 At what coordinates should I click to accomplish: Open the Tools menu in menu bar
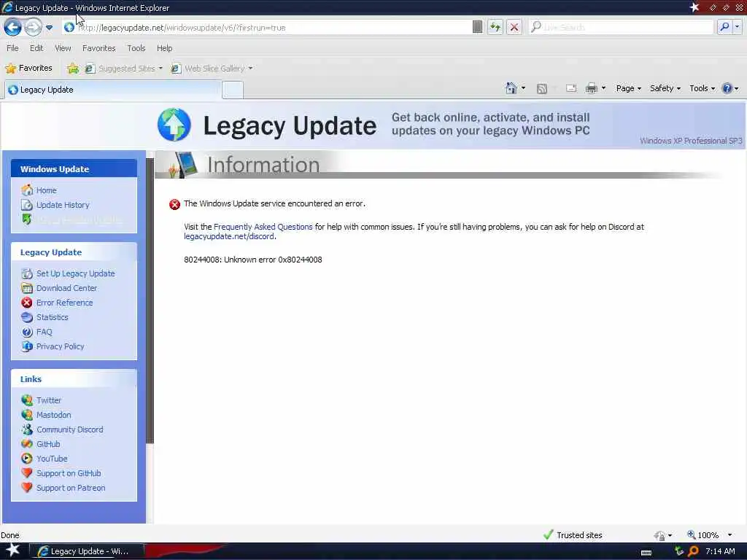[x=136, y=48]
